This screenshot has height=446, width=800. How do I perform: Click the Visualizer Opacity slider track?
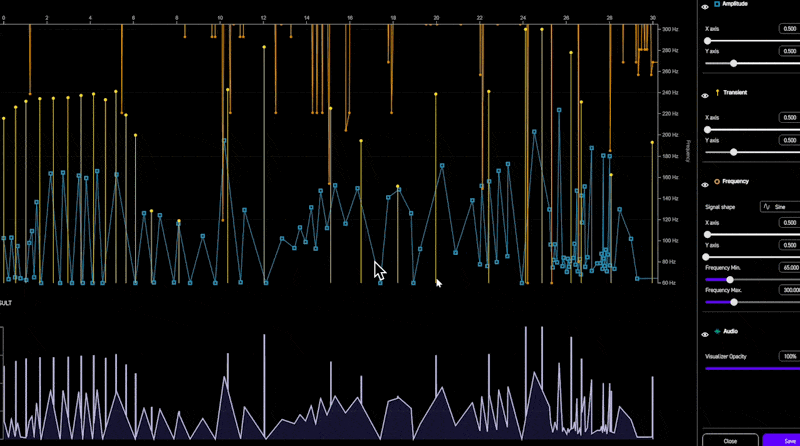(750, 367)
